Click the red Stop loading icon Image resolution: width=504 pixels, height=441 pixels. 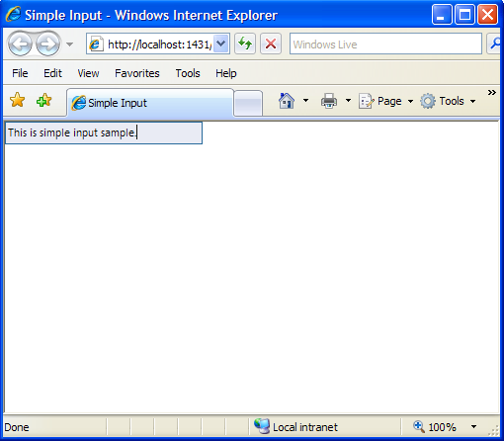[271, 44]
